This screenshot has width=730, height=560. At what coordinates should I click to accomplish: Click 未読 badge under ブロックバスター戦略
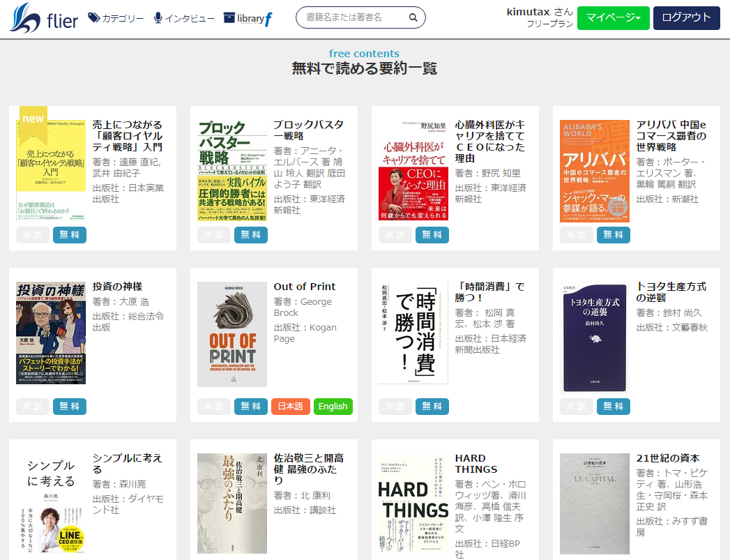213,235
